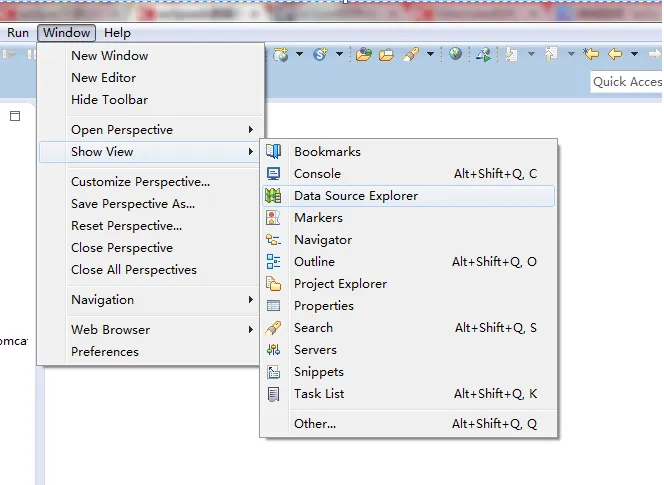The height and width of the screenshot is (485, 664).
Task: Expand the Open Perspective submenu arrow
Action: click(251, 129)
